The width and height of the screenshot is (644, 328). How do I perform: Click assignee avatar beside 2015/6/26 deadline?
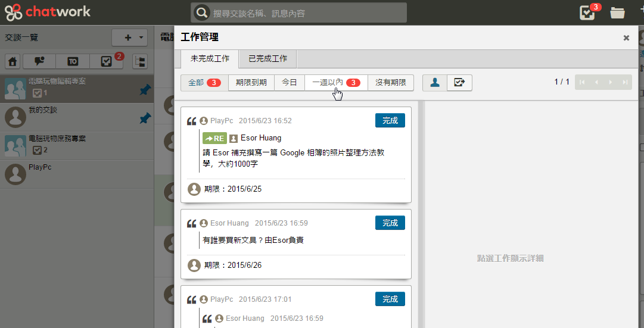[x=194, y=265]
